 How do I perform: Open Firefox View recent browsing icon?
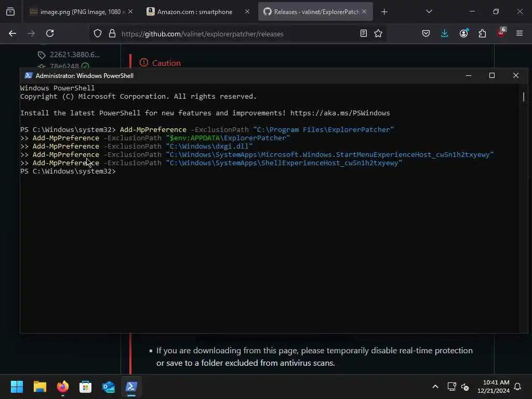pyautogui.click(x=10, y=12)
